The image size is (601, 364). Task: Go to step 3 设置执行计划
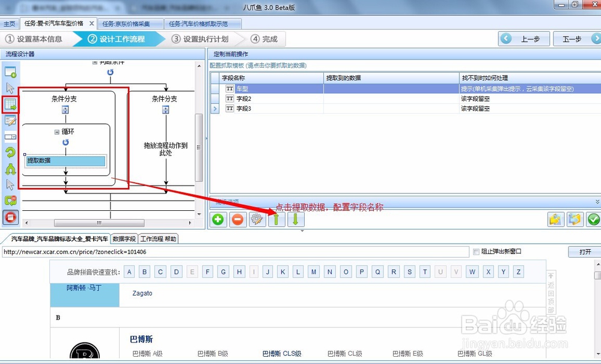point(200,39)
